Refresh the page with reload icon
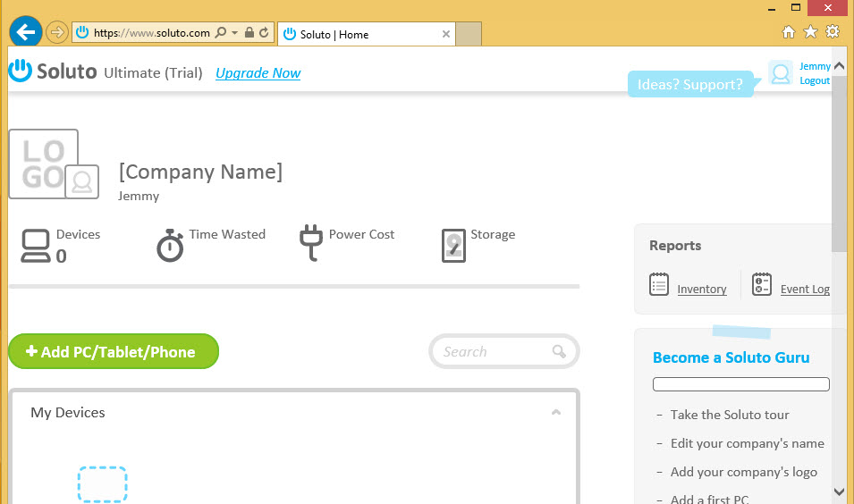This screenshot has width=854, height=504. [x=264, y=33]
